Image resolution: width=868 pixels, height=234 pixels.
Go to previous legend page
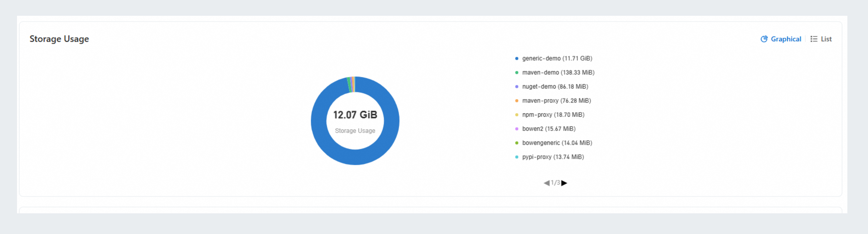pyautogui.click(x=546, y=183)
